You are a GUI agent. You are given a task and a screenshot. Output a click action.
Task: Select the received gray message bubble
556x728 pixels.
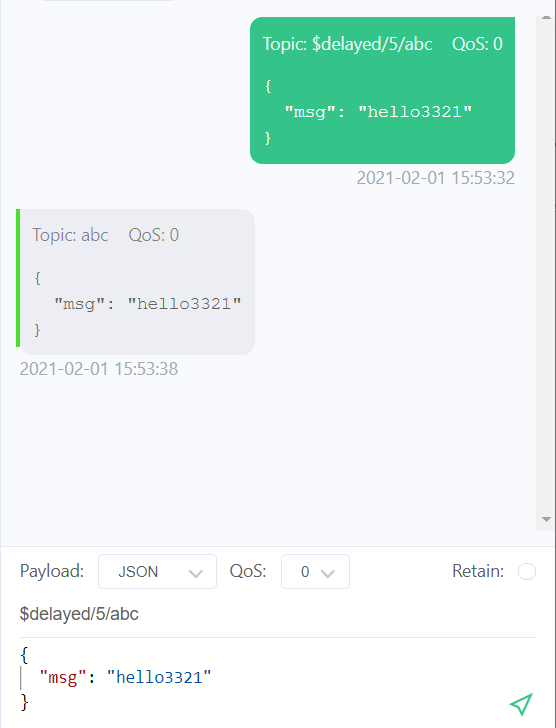[137, 282]
